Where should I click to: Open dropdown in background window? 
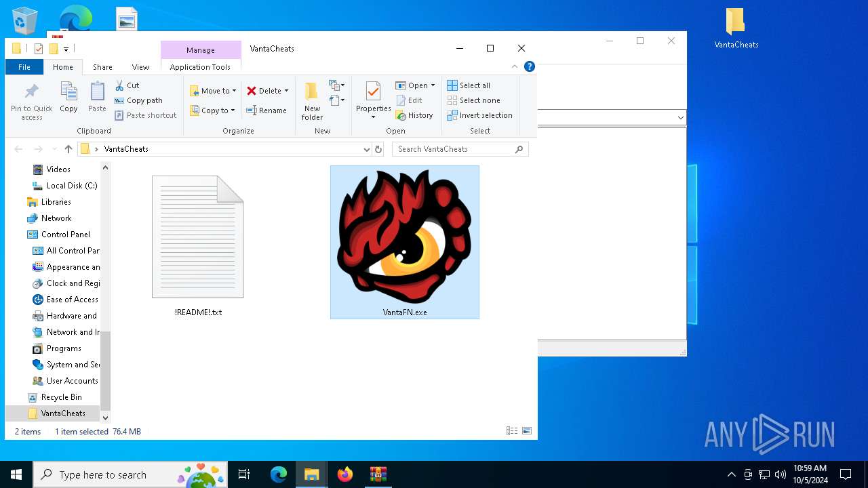pyautogui.click(x=680, y=118)
